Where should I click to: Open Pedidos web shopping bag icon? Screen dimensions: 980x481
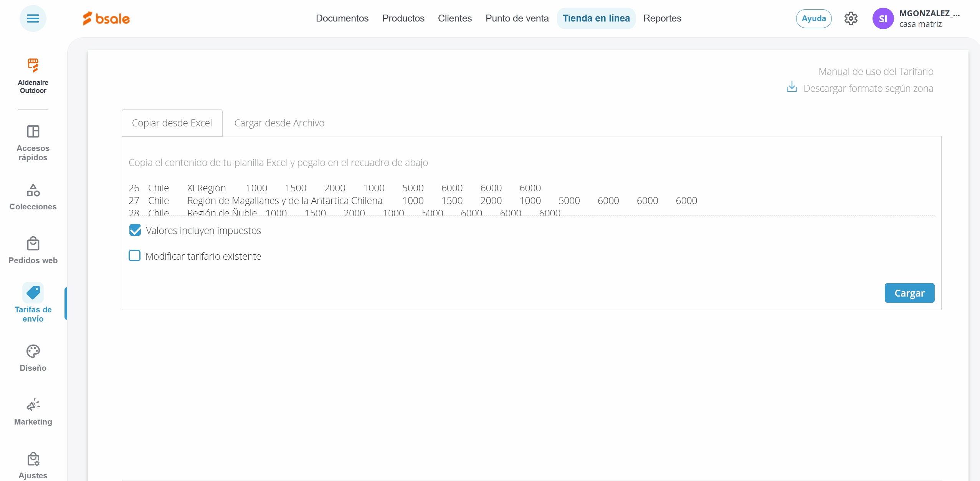pos(33,244)
